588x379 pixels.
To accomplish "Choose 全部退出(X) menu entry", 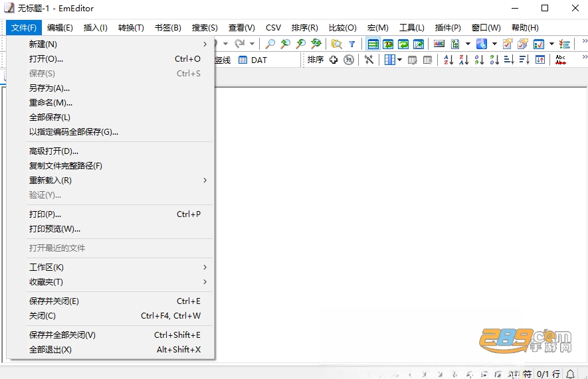I will click(x=111, y=349).
